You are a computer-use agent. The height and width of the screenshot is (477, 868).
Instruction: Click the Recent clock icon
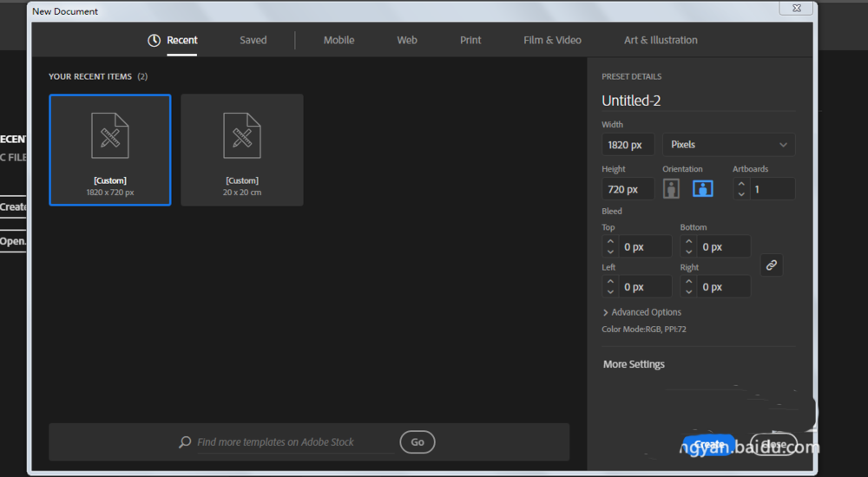(154, 40)
